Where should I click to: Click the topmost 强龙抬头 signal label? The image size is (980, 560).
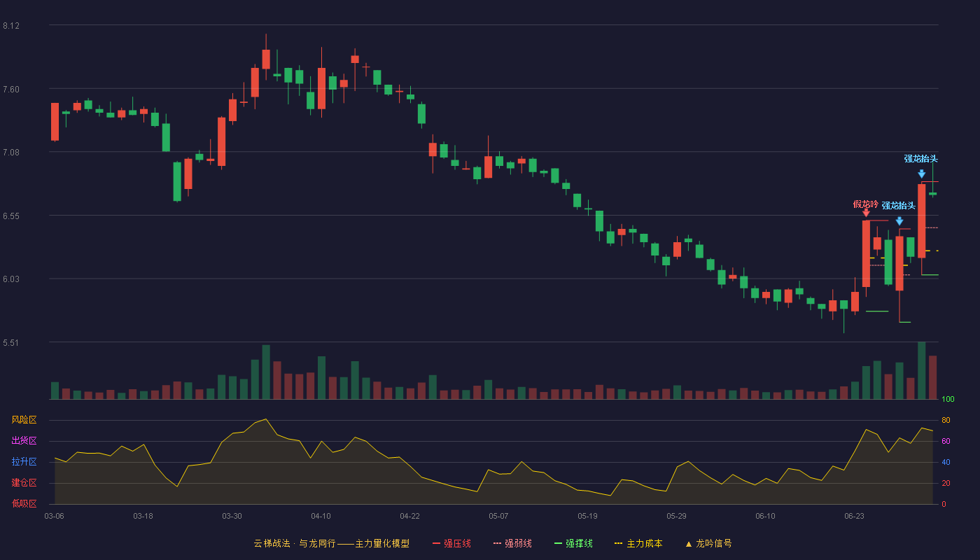coord(920,159)
